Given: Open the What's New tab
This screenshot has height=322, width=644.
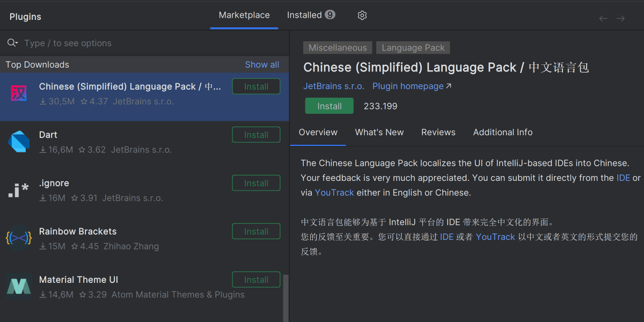Looking at the screenshot, I should point(379,132).
